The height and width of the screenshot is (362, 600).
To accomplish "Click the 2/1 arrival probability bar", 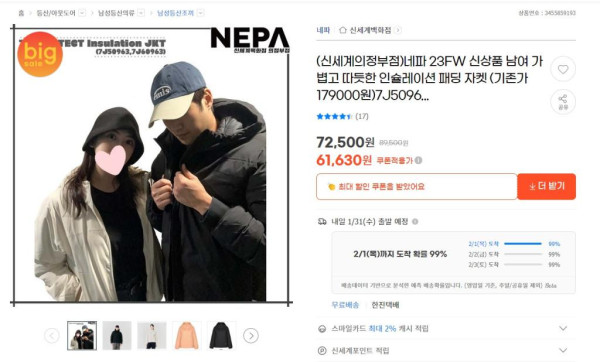I will (x=523, y=244).
